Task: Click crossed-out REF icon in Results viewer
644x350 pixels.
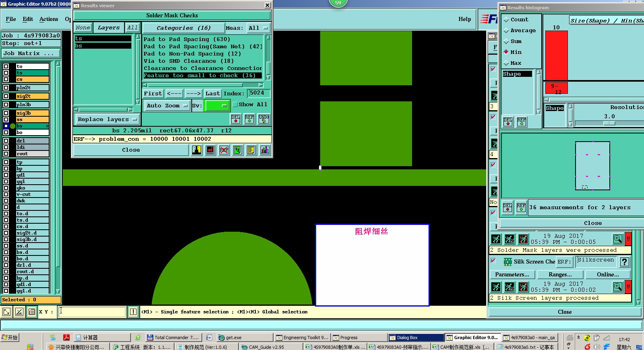Action: 224,150
